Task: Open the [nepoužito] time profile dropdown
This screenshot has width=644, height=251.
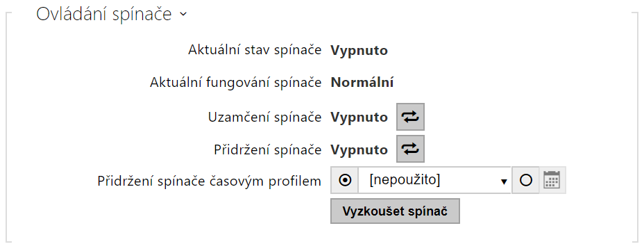Action: (x=434, y=180)
